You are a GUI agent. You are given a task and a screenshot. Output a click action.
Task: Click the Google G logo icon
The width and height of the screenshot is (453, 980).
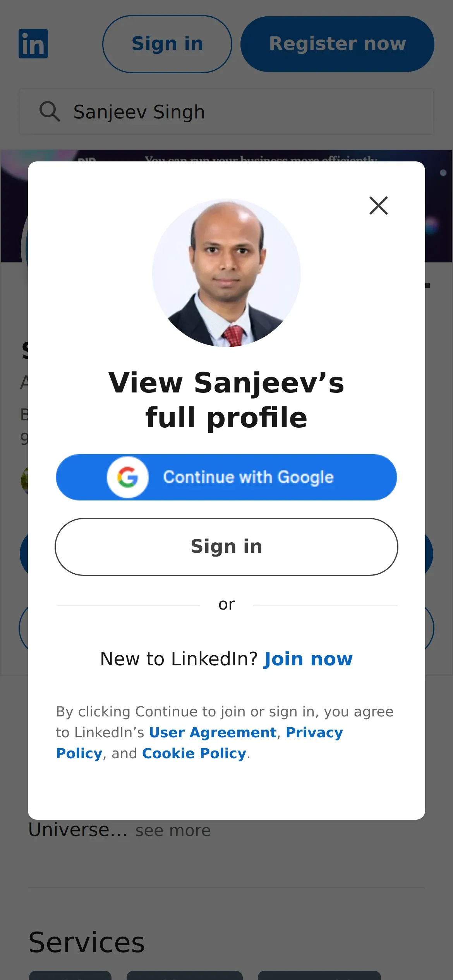pyautogui.click(x=128, y=477)
